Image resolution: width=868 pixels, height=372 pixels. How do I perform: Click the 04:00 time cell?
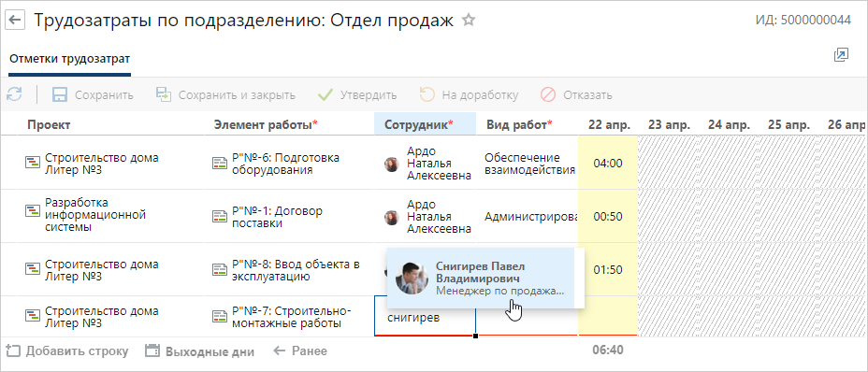[x=608, y=164]
